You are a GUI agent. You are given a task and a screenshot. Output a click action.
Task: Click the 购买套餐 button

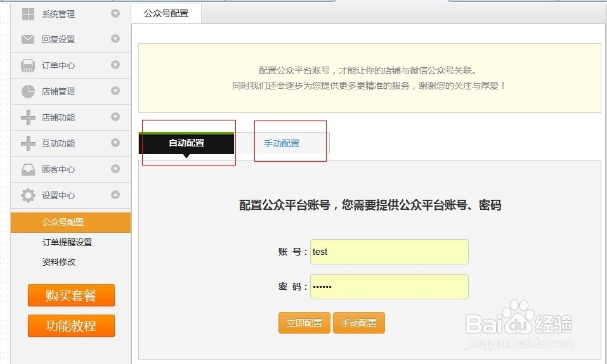71,296
